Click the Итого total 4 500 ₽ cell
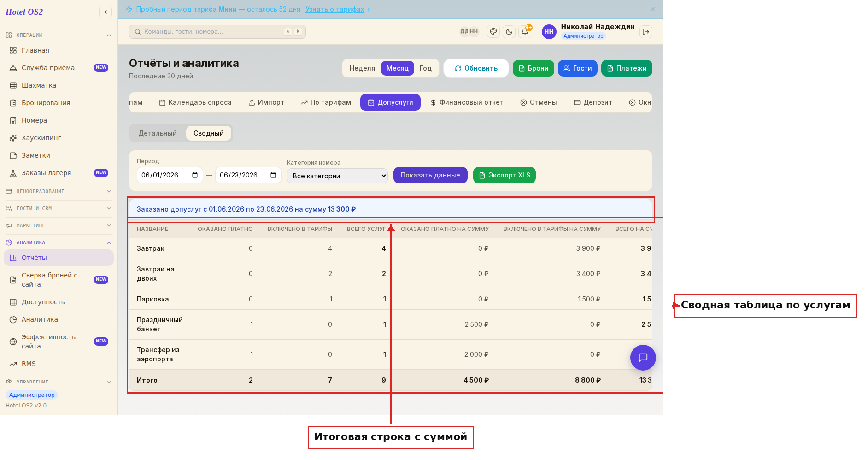Viewport: 868px width, 460px height. coord(476,380)
